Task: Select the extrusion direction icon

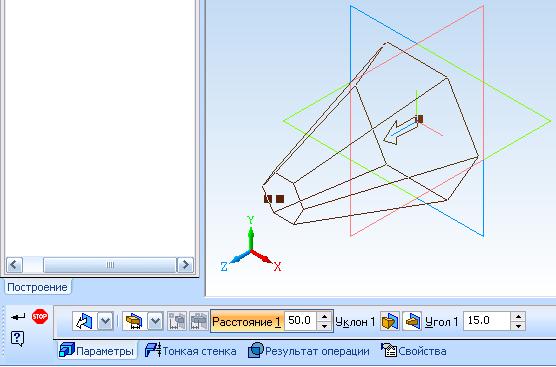Action: pyautogui.click(x=84, y=321)
